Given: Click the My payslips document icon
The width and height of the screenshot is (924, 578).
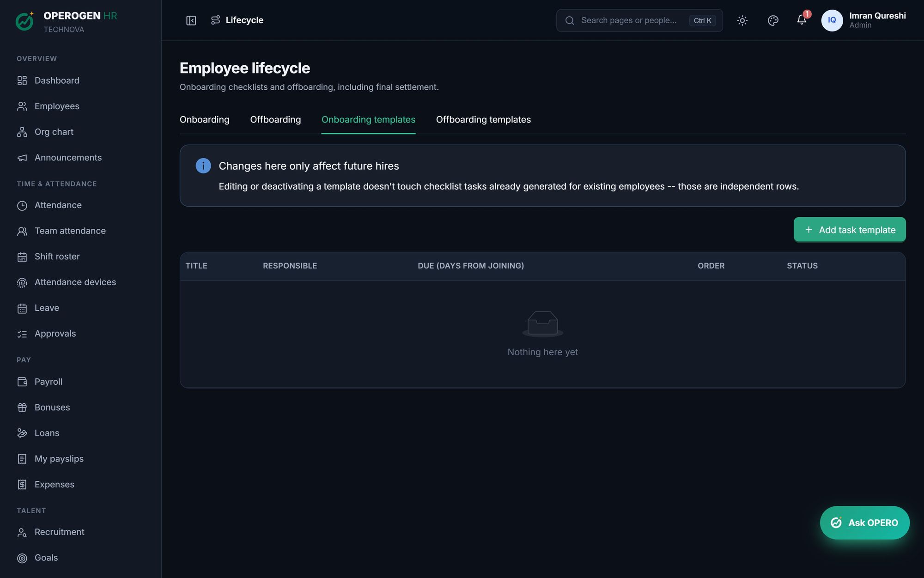Looking at the screenshot, I should (22, 459).
